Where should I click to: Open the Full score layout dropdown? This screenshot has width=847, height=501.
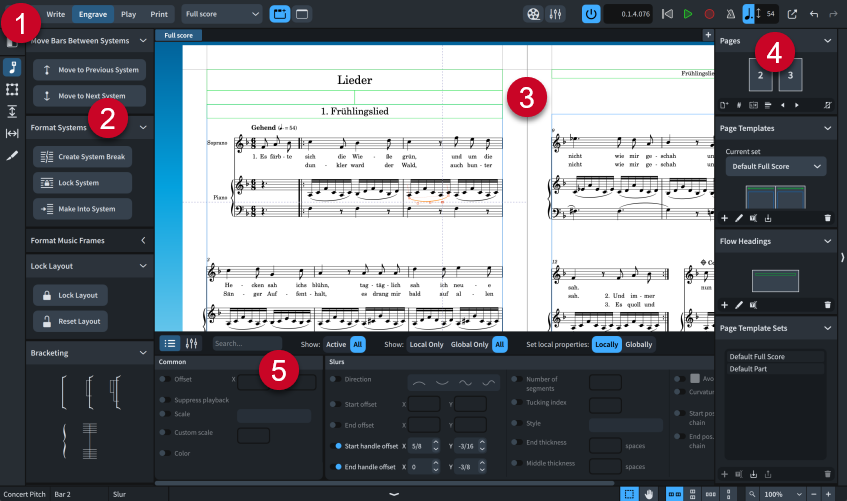pos(222,15)
